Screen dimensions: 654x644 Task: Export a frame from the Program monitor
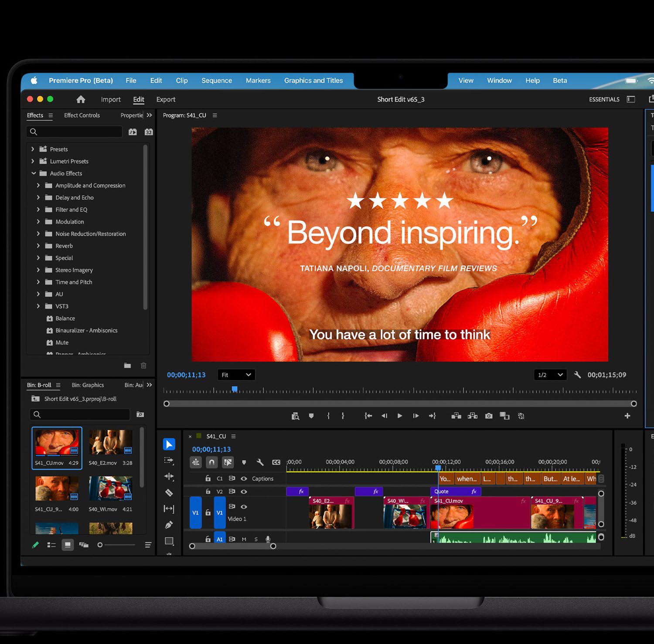click(489, 416)
